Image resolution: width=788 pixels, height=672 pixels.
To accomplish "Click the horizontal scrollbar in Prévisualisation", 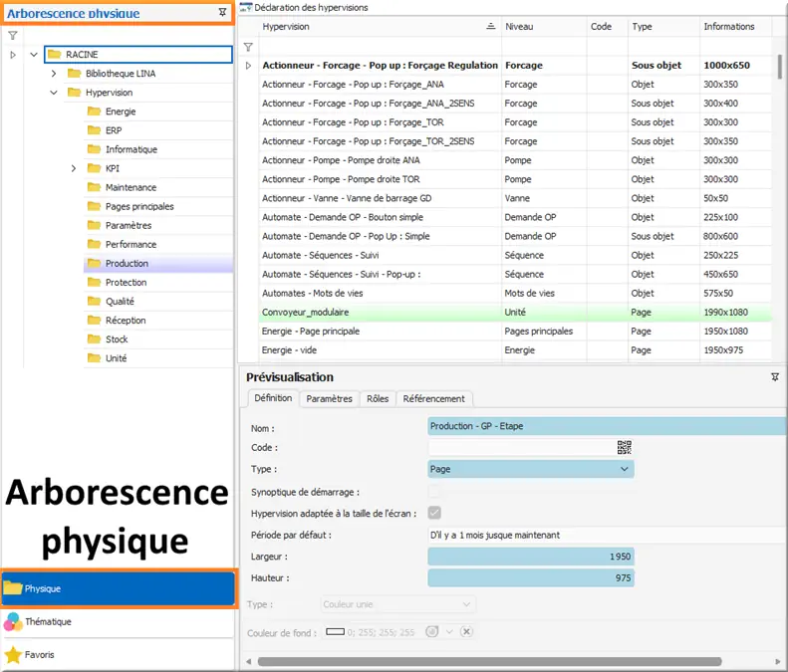I will [x=489, y=661].
